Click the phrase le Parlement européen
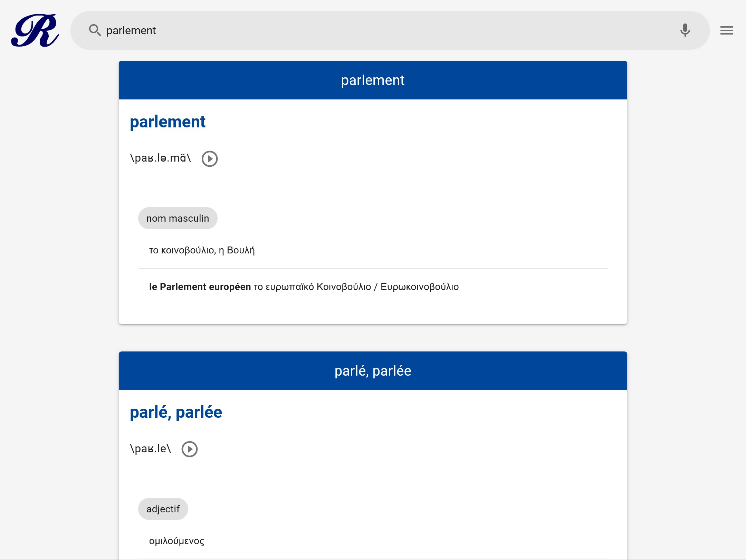The width and height of the screenshot is (746, 560). pyautogui.click(x=200, y=287)
